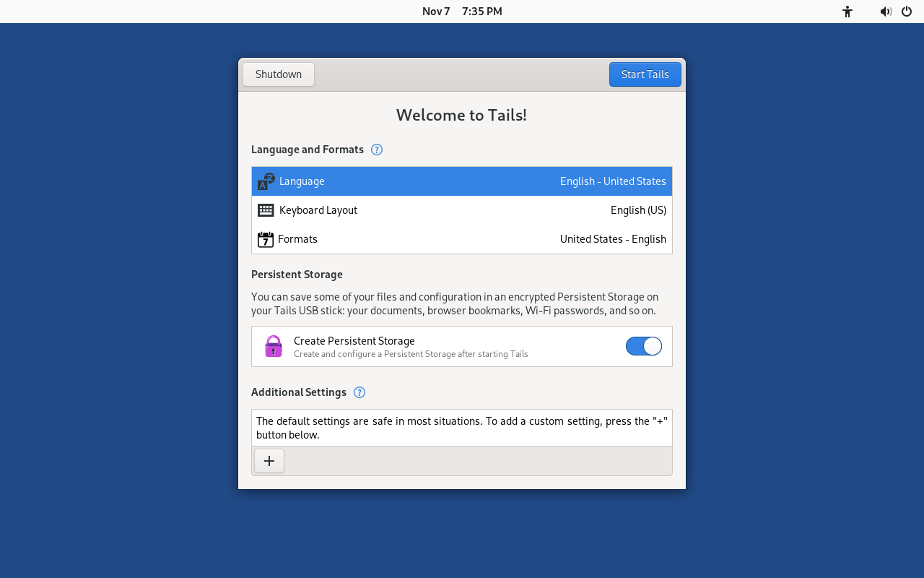
Task: Disable Create Persistent Storage switch
Action: (x=643, y=346)
